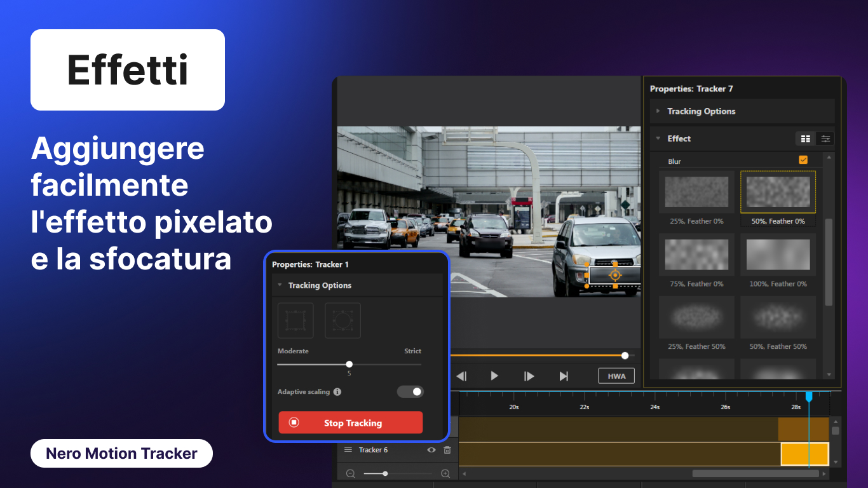Image resolution: width=868 pixels, height=488 pixels.
Task: Click the preview progress slider handle
Action: tap(625, 356)
